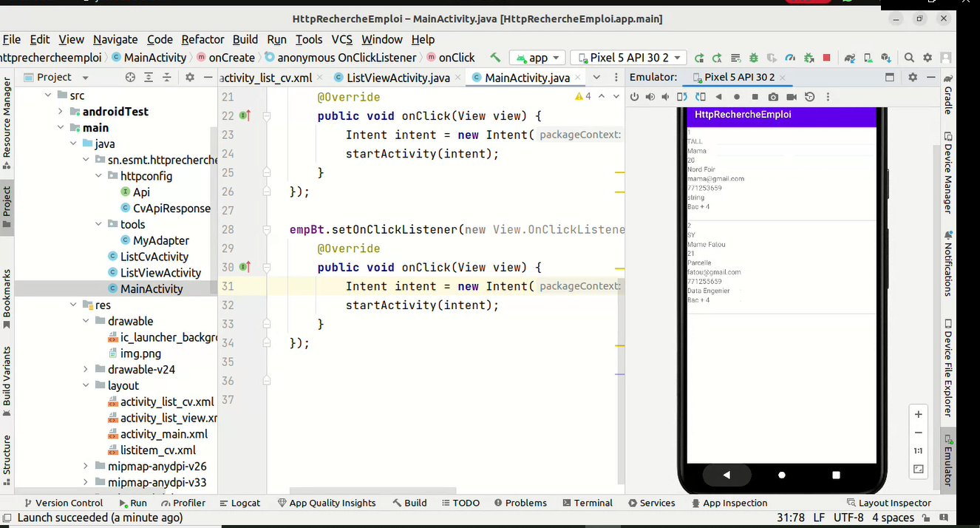
Task: Click the emulator volume down icon
Action: (666, 97)
